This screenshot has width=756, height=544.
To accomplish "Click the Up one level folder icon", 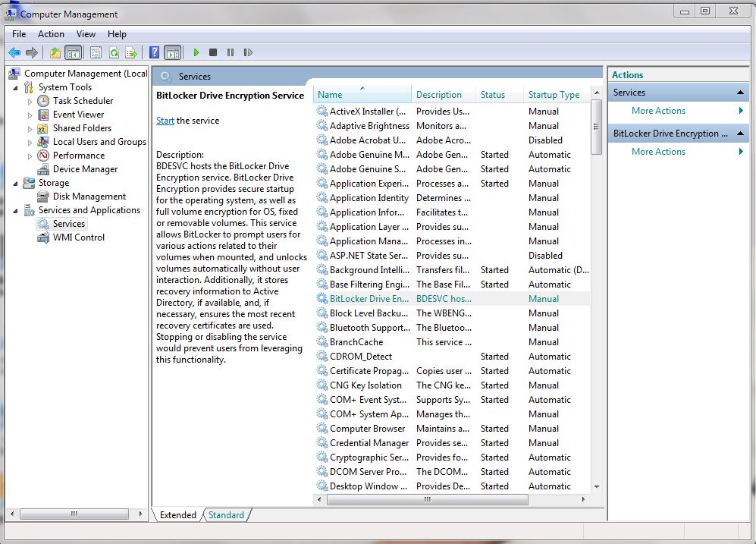I will 55,52.
